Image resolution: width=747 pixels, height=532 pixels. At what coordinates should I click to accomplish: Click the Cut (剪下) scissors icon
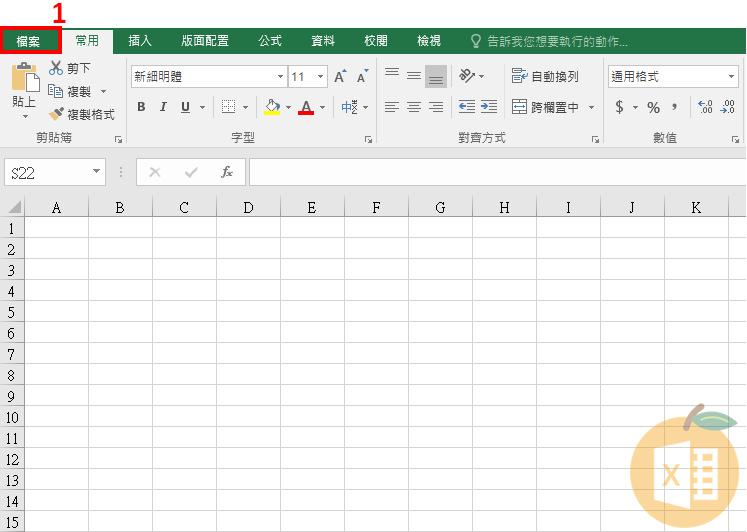click(x=56, y=68)
